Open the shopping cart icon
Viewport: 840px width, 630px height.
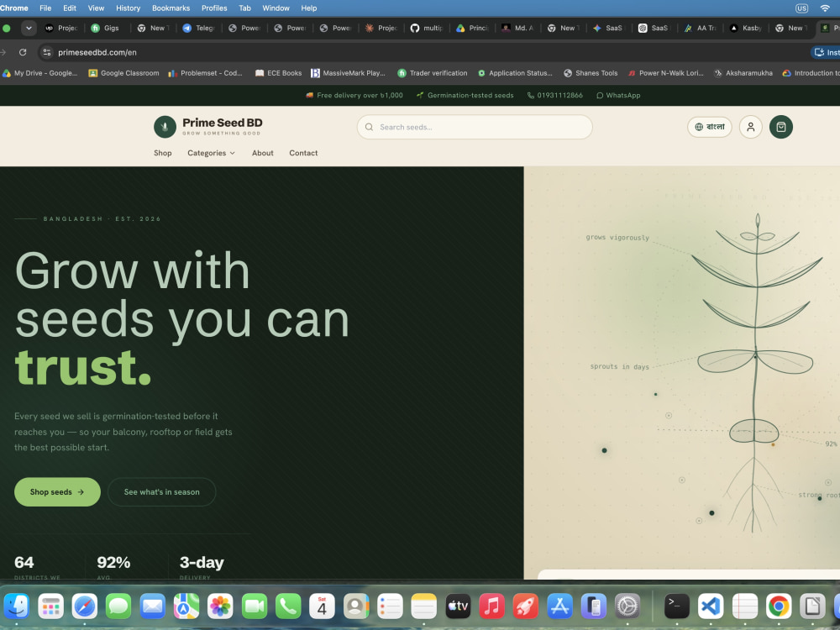click(780, 127)
